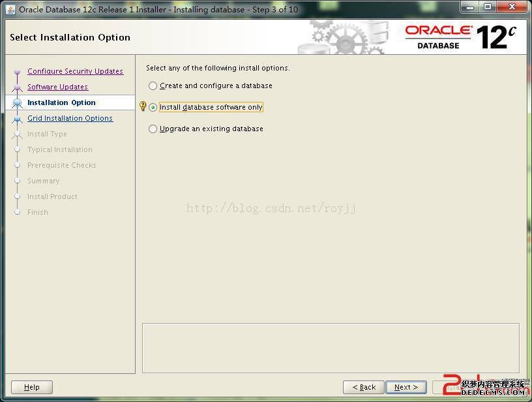Screen dimensions: 532x402
Task: Click the Installation Option current step icon
Action: pyautogui.click(x=18, y=103)
